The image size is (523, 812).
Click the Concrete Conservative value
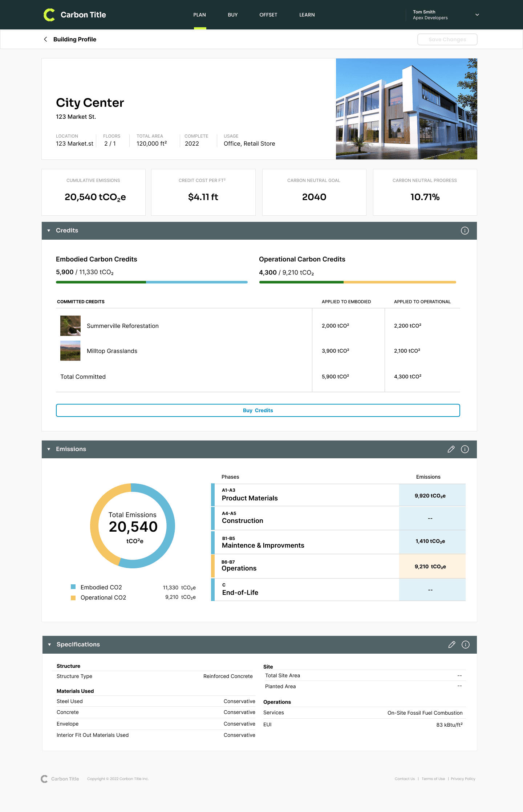pyautogui.click(x=239, y=712)
